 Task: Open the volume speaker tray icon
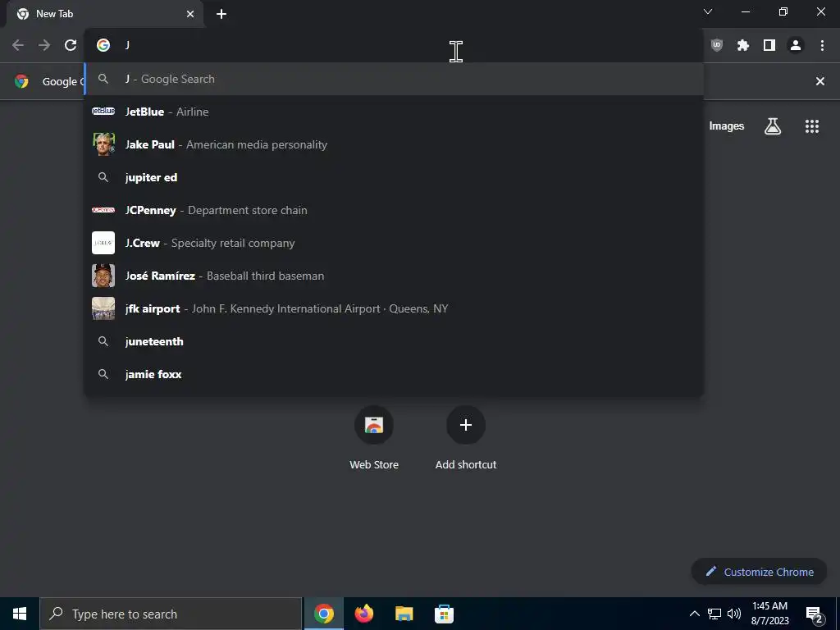pyautogui.click(x=734, y=614)
